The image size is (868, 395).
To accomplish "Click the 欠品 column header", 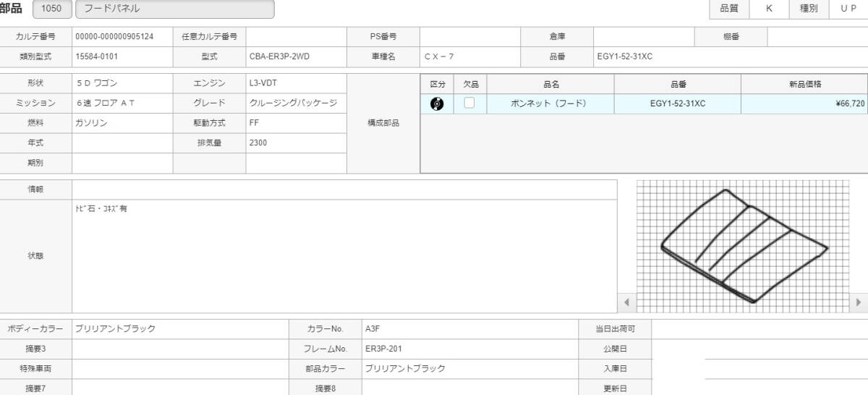I will click(x=471, y=84).
